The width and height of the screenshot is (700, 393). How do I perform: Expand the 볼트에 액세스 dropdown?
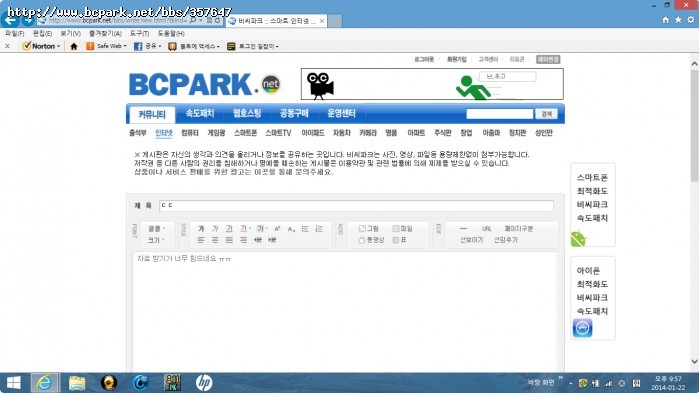click(218, 46)
